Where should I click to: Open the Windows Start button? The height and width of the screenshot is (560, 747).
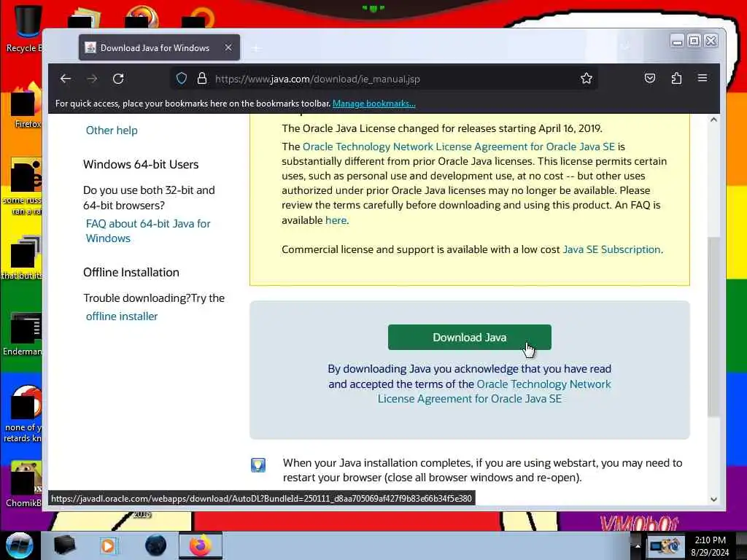(x=20, y=545)
